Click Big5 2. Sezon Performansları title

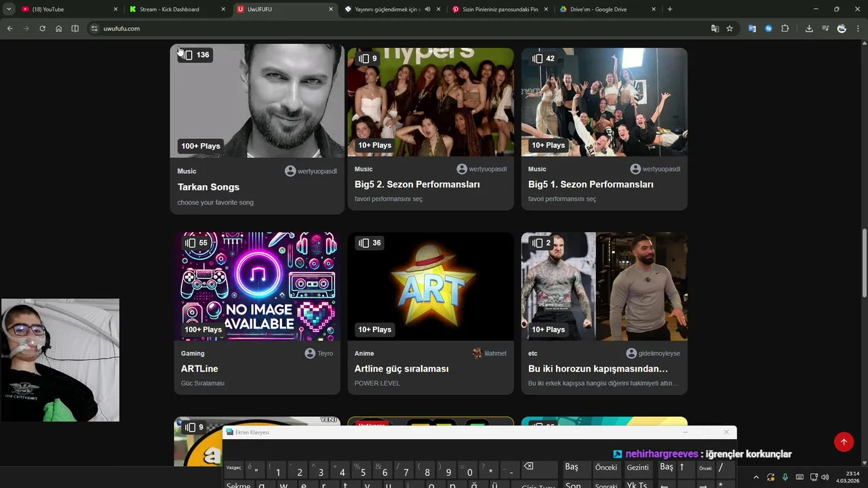(417, 184)
